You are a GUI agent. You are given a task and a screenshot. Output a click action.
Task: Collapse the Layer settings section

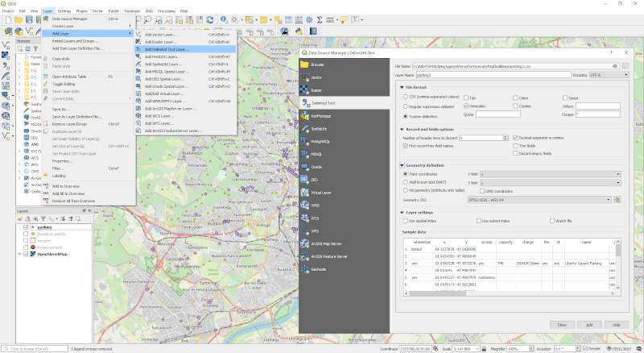point(402,213)
